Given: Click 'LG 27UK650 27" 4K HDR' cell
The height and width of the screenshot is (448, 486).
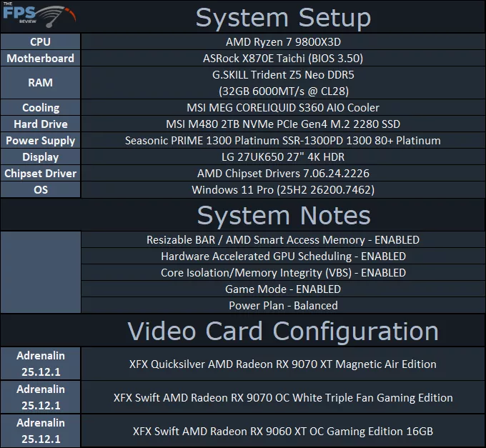Looking at the screenshot, I should tap(283, 156).
